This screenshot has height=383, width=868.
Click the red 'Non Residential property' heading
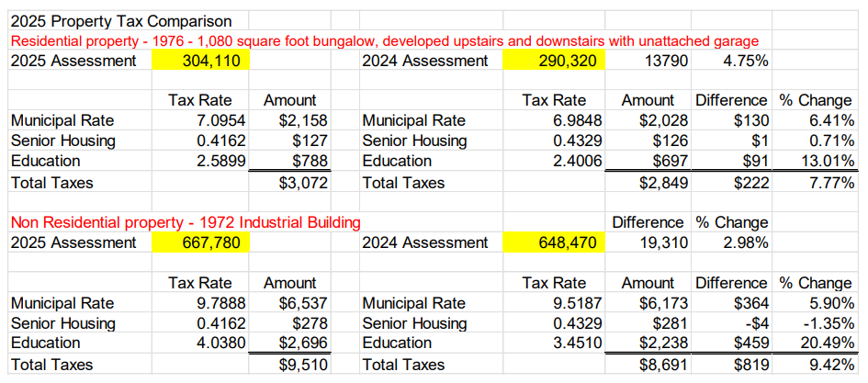pos(186,223)
